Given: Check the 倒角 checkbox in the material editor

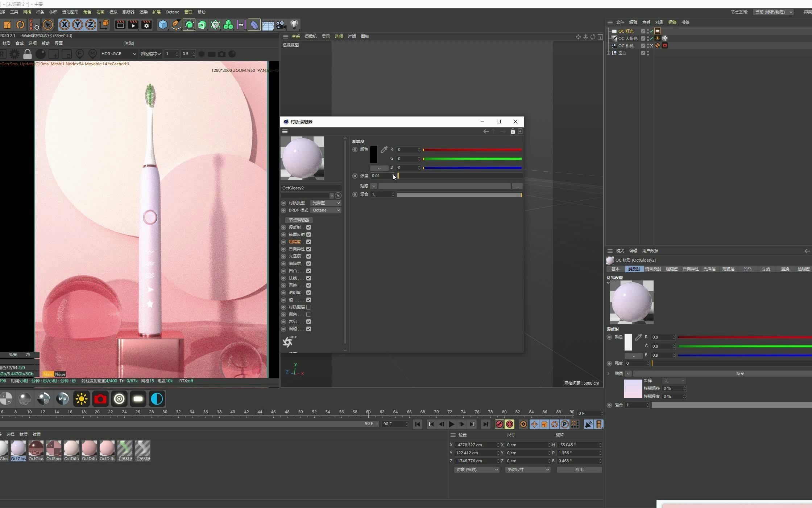Looking at the screenshot, I should pyautogui.click(x=308, y=314).
